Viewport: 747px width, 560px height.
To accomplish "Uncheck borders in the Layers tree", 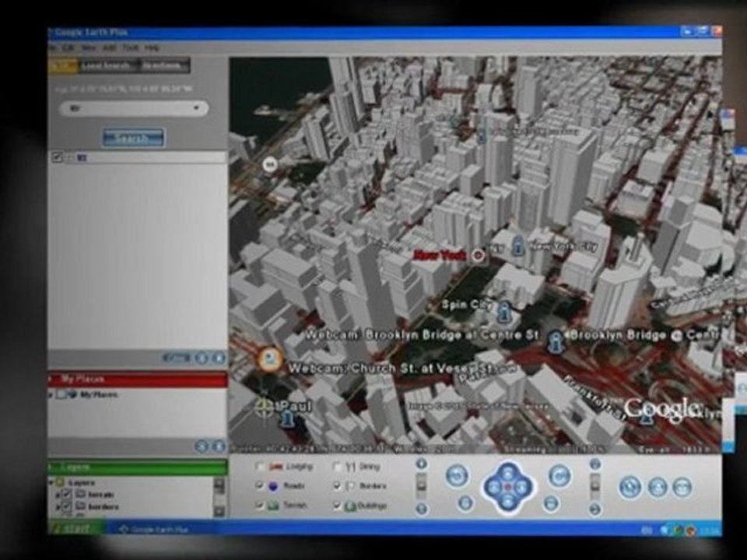I will (x=68, y=506).
